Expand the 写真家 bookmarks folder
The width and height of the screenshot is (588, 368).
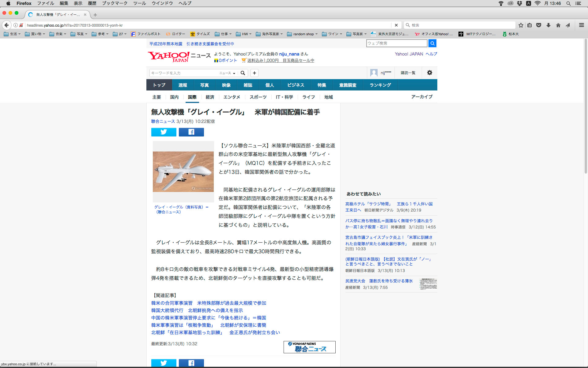coord(357,34)
